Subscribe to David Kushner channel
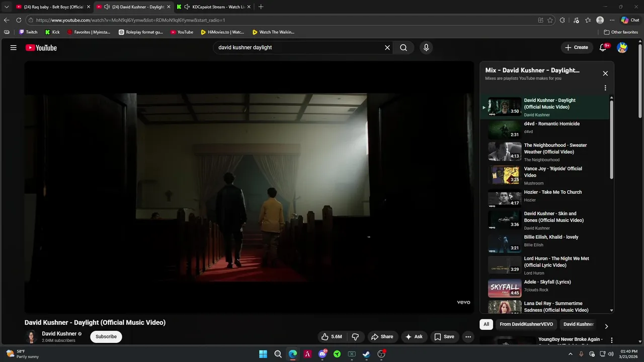The width and height of the screenshot is (644, 362). 106,337
